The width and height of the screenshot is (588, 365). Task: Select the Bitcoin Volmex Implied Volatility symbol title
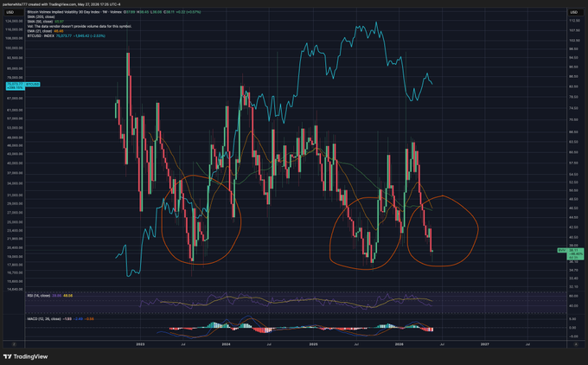(74, 12)
